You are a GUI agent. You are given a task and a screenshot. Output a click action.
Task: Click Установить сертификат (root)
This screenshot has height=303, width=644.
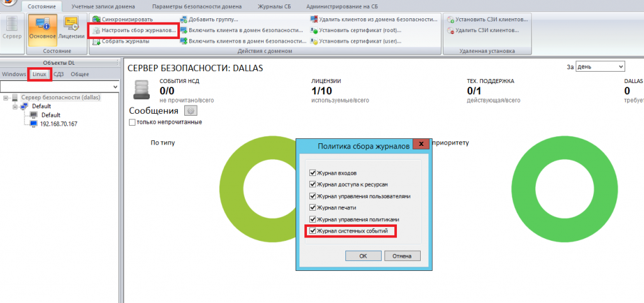356,30
